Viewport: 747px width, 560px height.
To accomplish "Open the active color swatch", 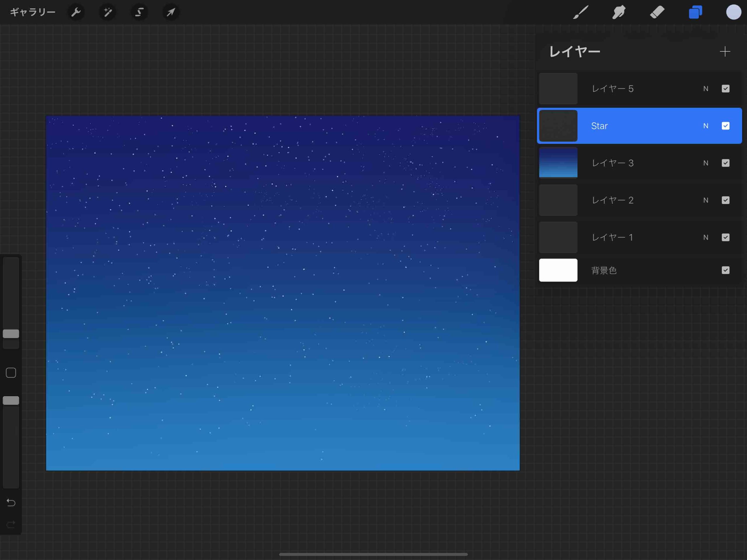I will tap(734, 13).
